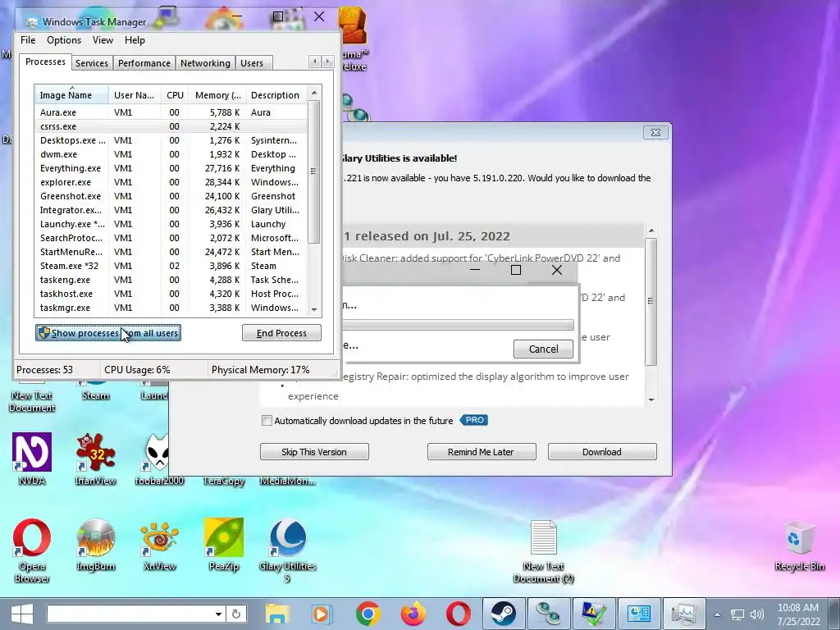
Task: Switch to the Performance tab
Action: tap(144, 63)
